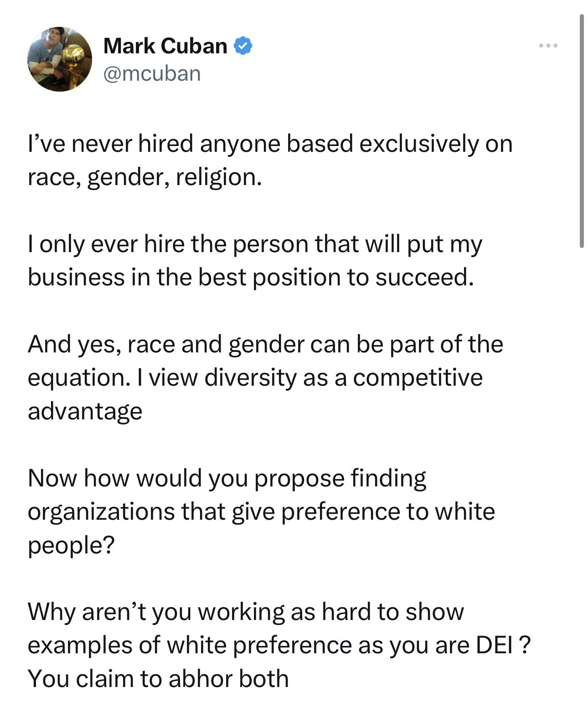Viewport: 588px width, 713px height.
Task: Open the three-dot more options menu
Action: coord(547,46)
